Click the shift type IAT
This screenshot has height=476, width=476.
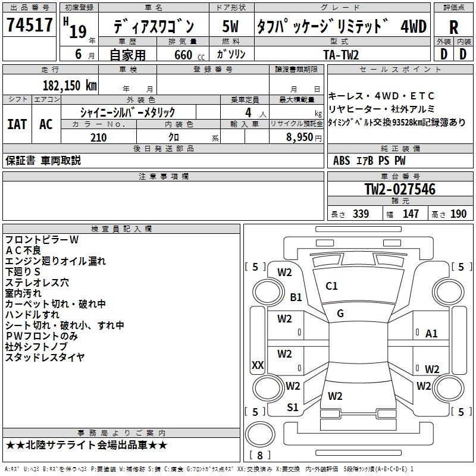click(x=17, y=124)
